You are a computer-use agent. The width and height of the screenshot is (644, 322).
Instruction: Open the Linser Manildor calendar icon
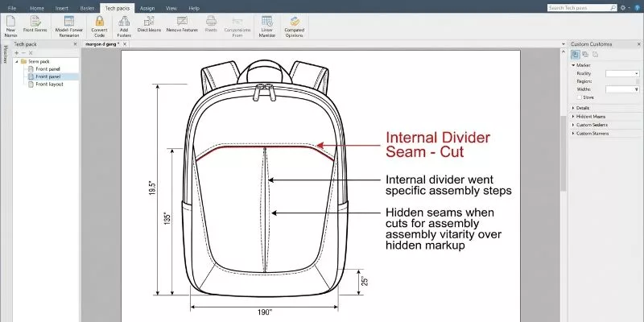click(267, 21)
